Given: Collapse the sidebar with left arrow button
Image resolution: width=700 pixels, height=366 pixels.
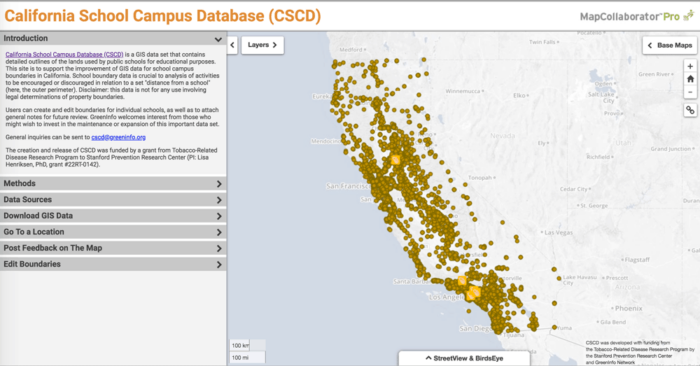Looking at the screenshot, I should (232, 45).
